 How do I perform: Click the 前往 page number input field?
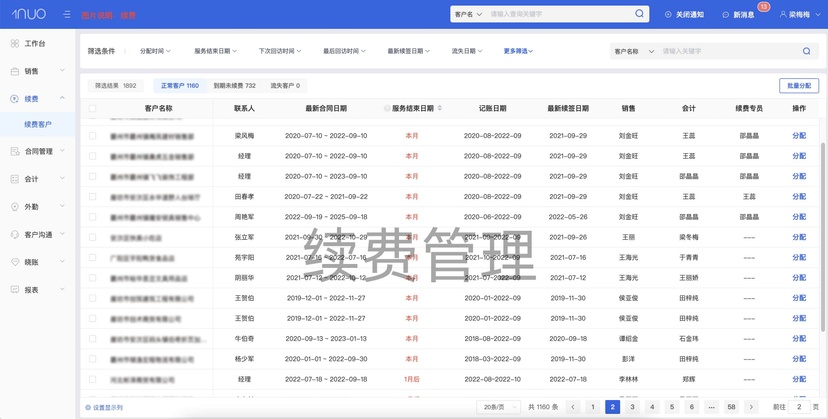[799, 407]
